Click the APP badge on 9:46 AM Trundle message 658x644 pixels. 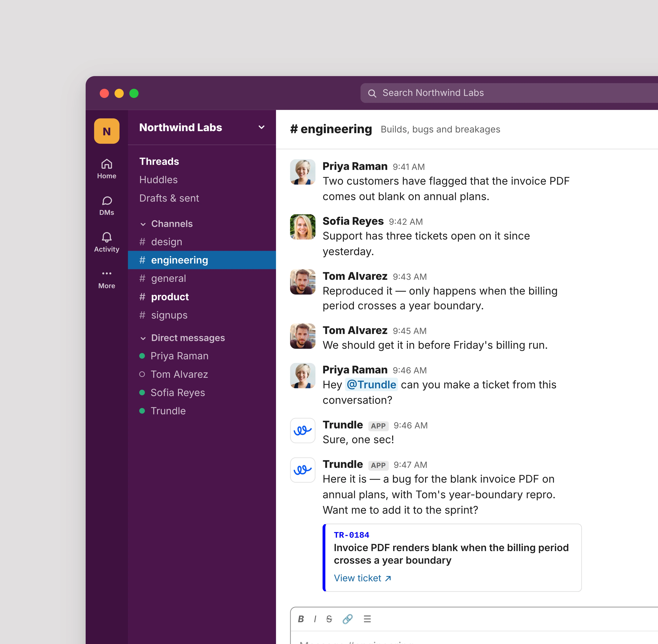pos(378,426)
